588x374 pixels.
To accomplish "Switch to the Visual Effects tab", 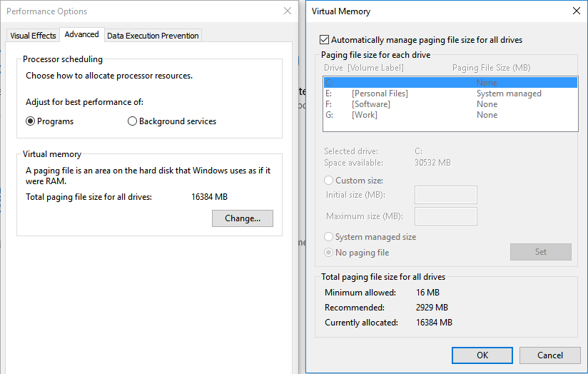I will coord(33,36).
